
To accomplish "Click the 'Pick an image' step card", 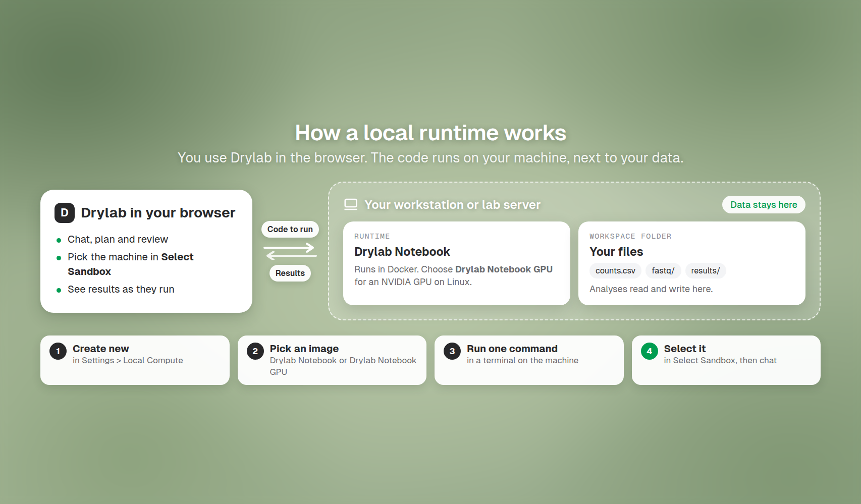I will 332,360.
